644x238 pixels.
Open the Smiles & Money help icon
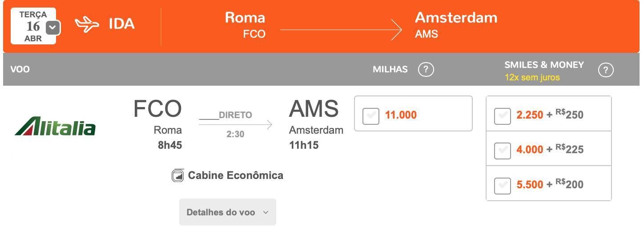pyautogui.click(x=606, y=70)
